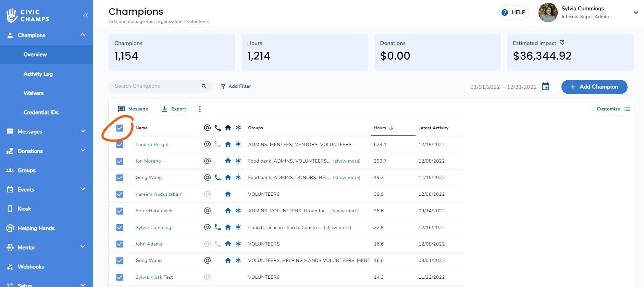Deselect the Jon Moreno row checkbox

[x=120, y=161]
